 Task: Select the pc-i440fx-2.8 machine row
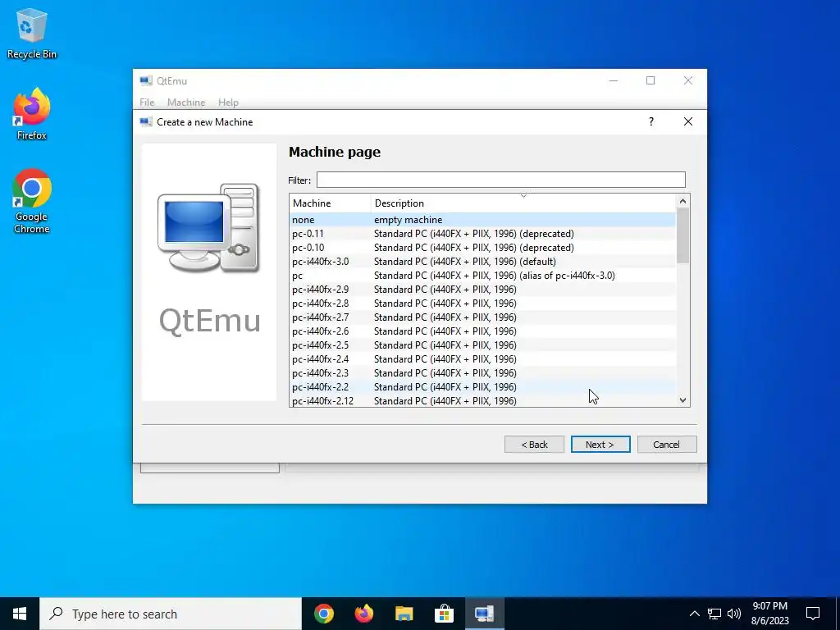pos(482,304)
